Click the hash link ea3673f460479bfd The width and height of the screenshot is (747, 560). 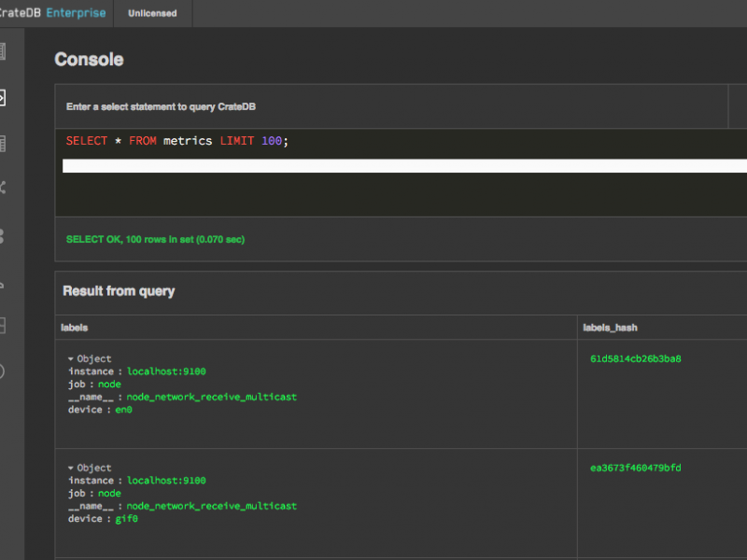click(635, 468)
